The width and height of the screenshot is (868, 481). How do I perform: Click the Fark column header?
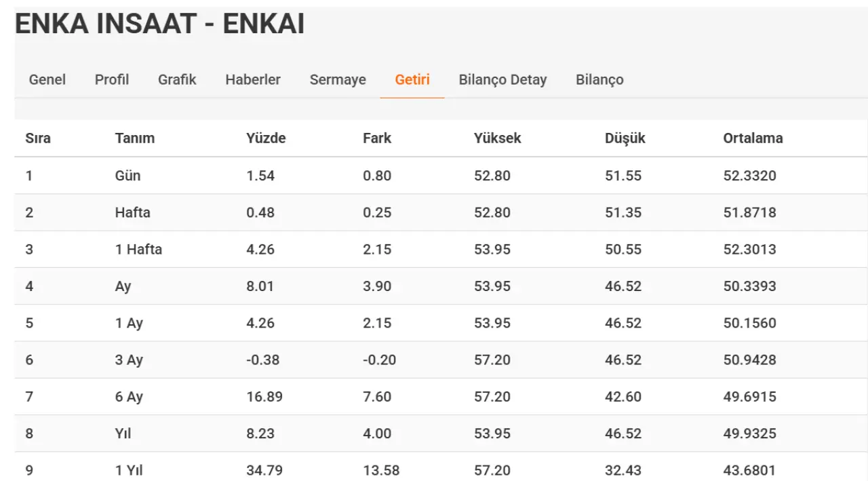[377, 138]
